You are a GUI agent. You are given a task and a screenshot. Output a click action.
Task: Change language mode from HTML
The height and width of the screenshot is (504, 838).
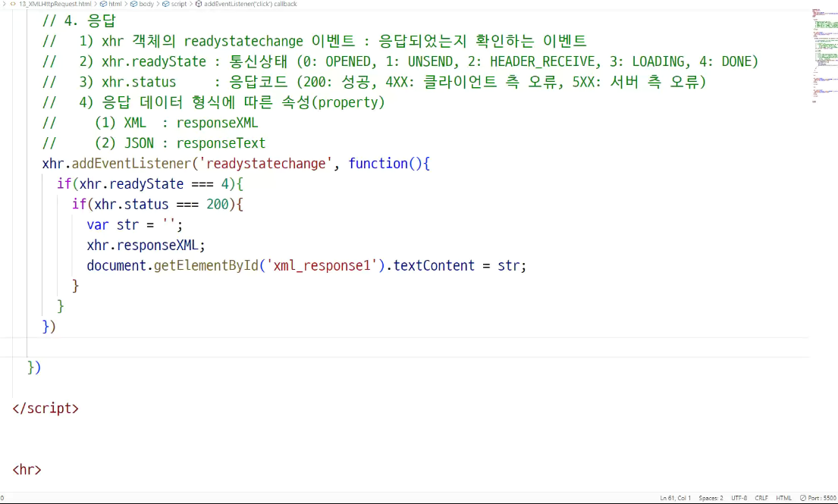click(783, 498)
